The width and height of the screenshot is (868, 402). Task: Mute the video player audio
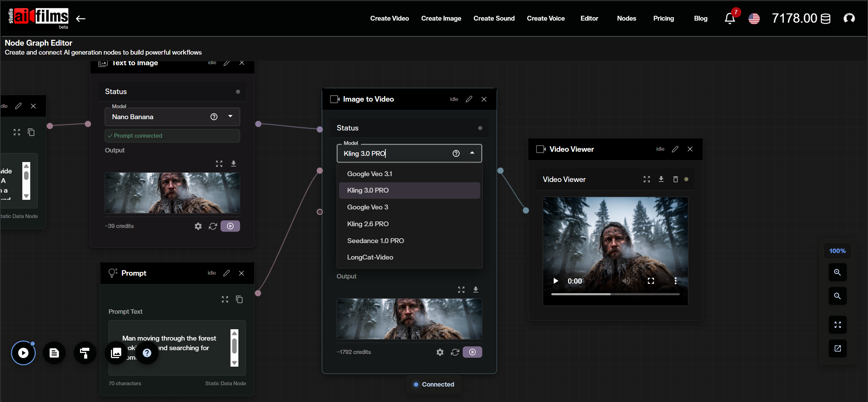626,281
